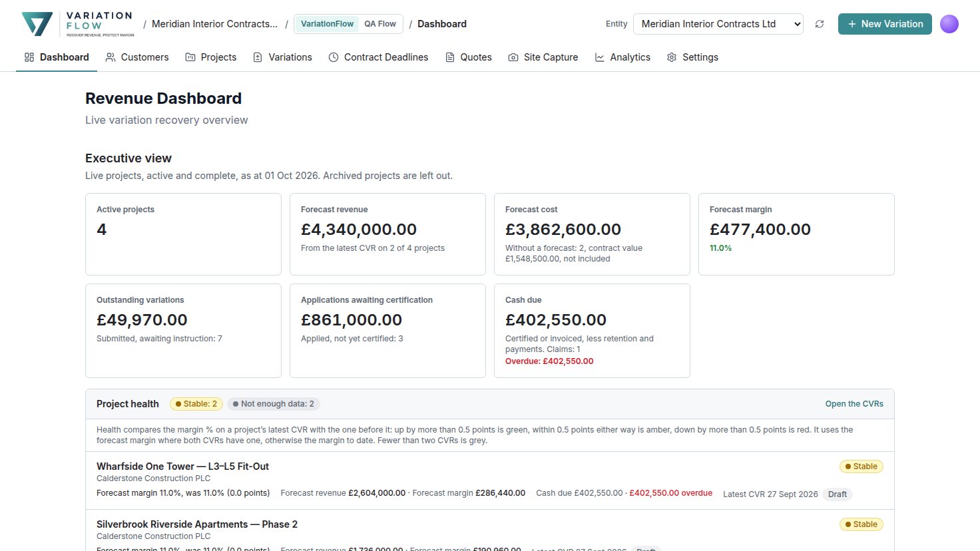Click the Stable badge on Wharfside row
The image size is (980, 551).
pos(861,466)
